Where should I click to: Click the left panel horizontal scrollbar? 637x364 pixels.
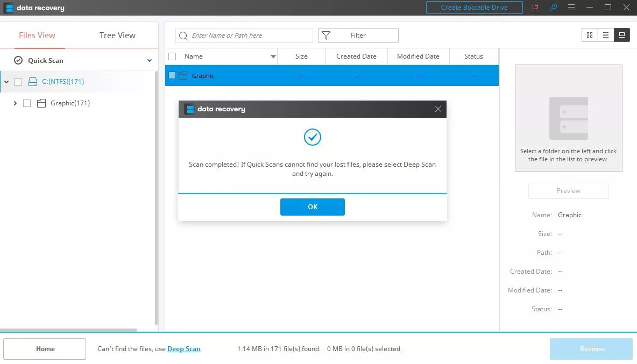68,330
